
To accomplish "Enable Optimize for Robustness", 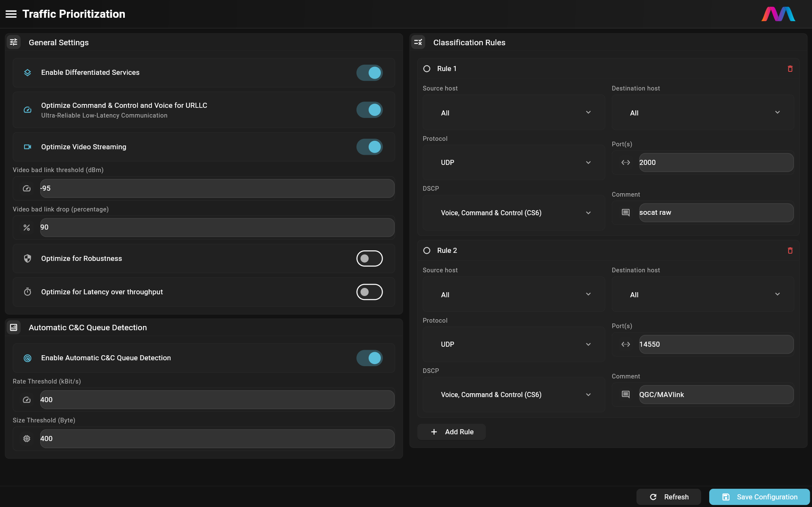I will coord(369,258).
